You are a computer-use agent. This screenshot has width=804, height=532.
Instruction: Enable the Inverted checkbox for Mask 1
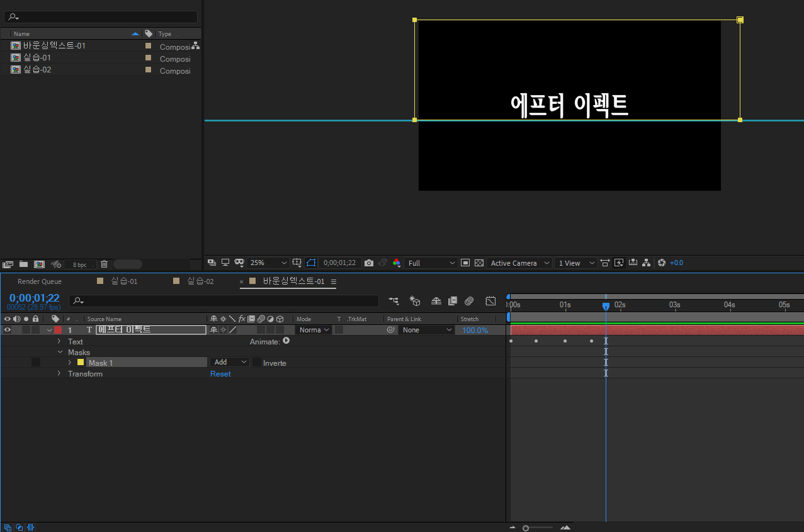click(x=257, y=363)
